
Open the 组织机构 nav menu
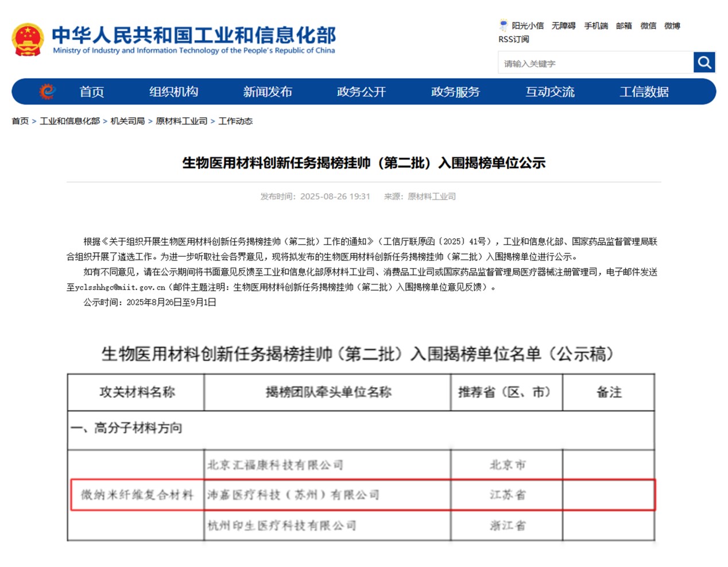173,92
